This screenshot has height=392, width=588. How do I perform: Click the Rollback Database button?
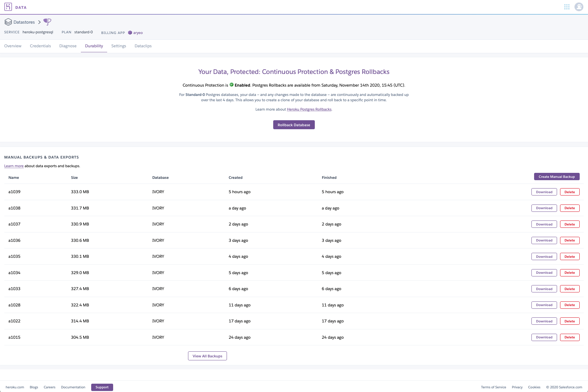[x=294, y=125]
